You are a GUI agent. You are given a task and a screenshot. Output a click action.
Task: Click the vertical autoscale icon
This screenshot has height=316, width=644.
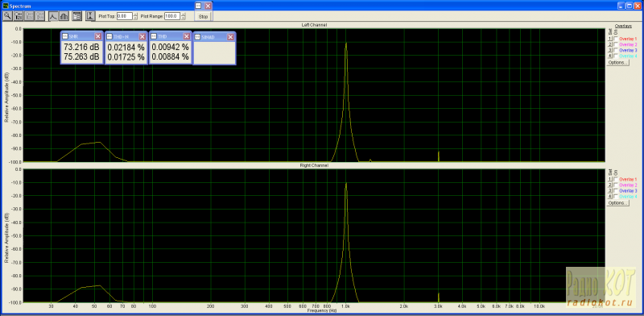90,16
